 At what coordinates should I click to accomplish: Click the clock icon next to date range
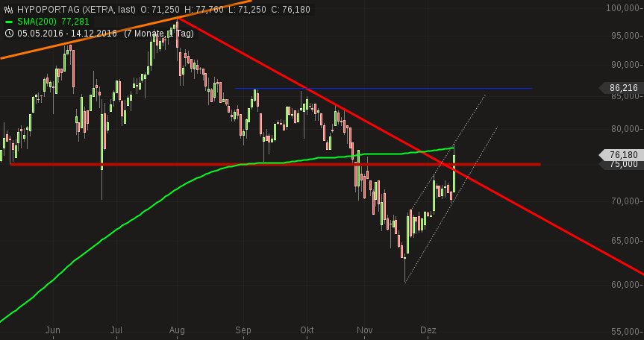tap(9, 34)
